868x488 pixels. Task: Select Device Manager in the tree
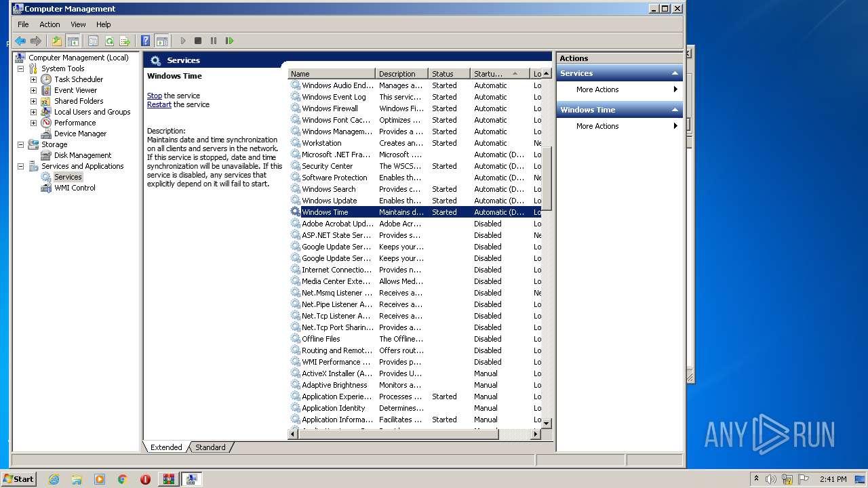coord(80,134)
